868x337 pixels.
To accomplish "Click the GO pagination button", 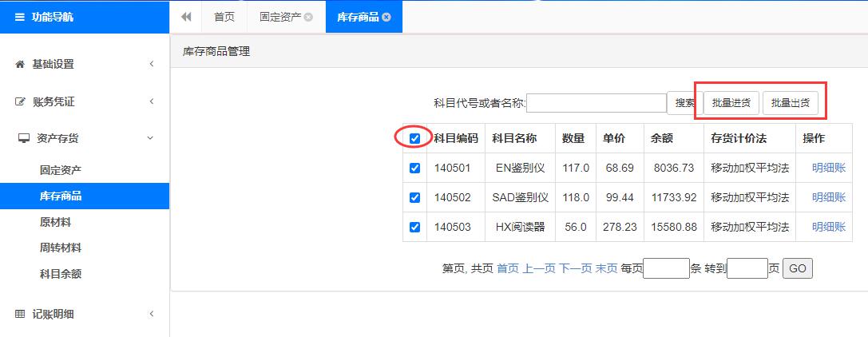I will click(797, 268).
